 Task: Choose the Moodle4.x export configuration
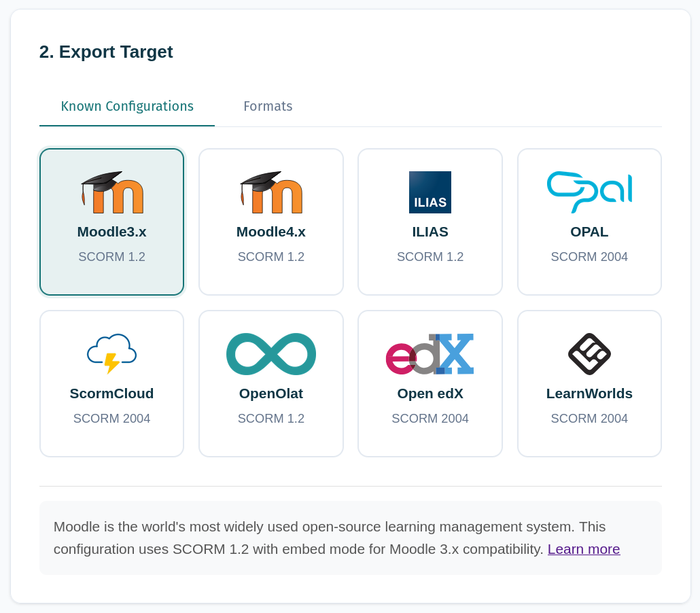(x=270, y=222)
